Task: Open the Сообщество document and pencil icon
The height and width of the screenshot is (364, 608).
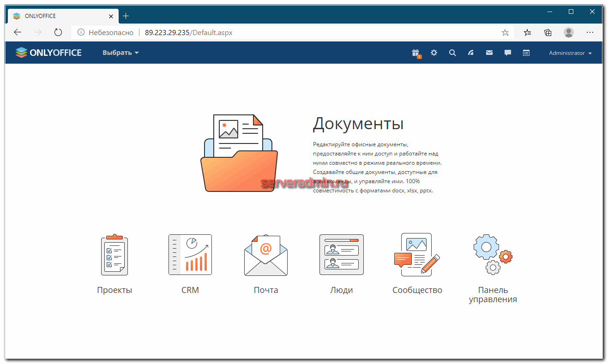Action: click(x=417, y=255)
